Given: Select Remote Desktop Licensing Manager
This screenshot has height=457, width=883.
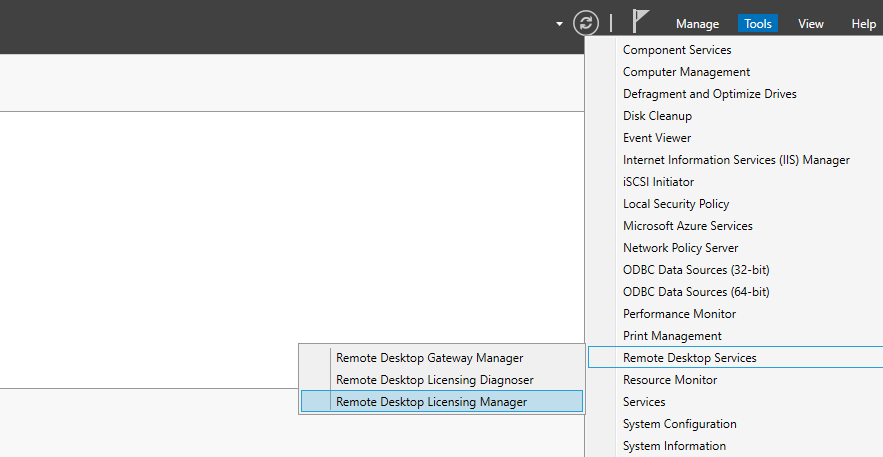Looking at the screenshot, I should 442,401.
